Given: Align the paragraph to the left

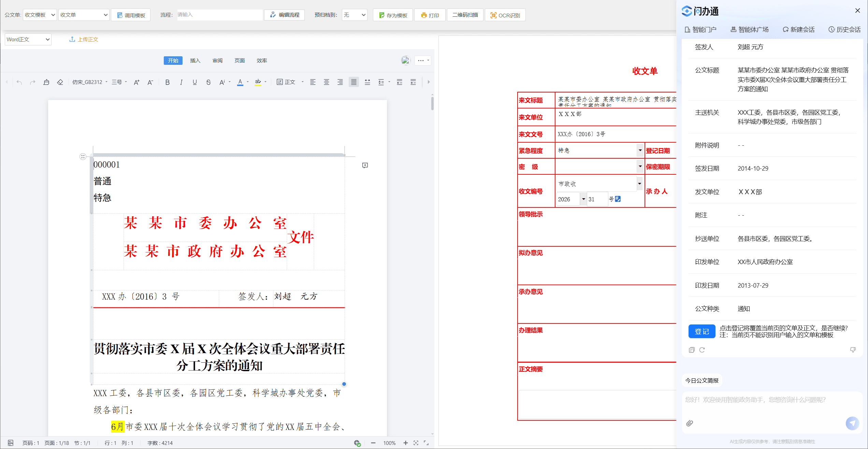Looking at the screenshot, I should pos(313,82).
